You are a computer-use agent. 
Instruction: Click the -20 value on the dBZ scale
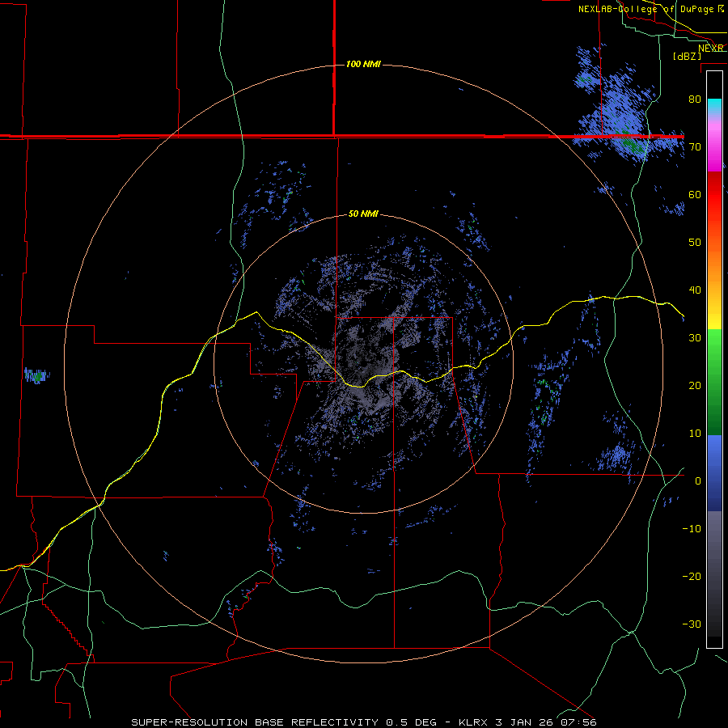tap(692, 577)
